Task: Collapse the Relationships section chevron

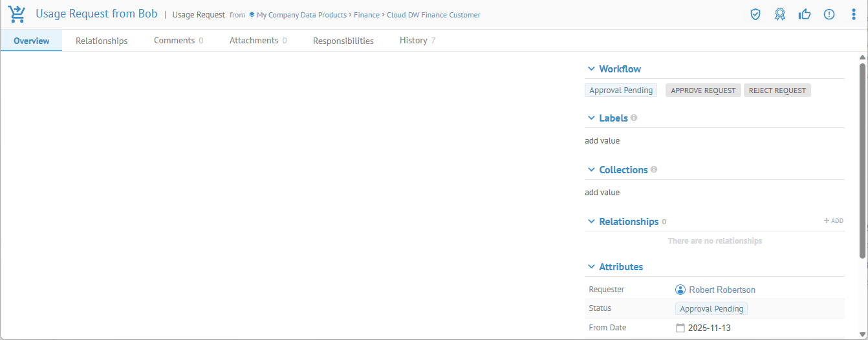Action: pos(591,222)
